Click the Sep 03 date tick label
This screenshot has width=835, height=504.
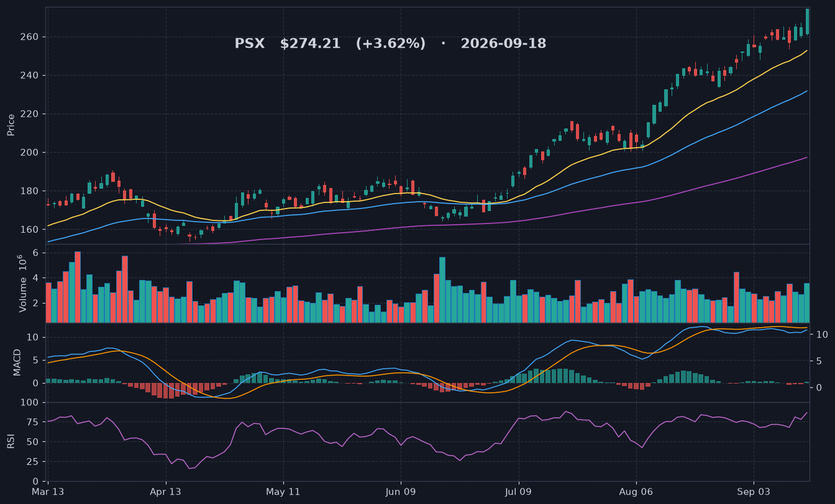[x=754, y=492]
